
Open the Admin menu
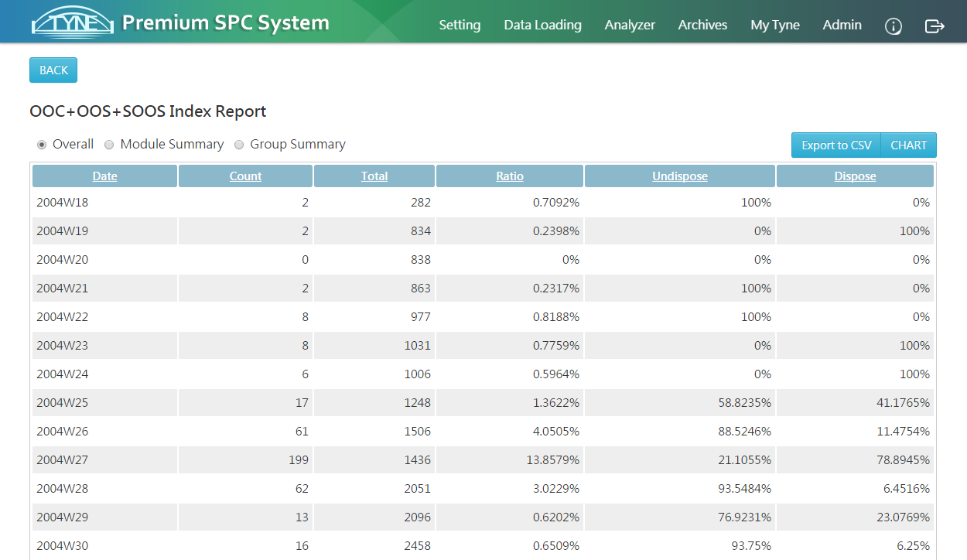[842, 25]
